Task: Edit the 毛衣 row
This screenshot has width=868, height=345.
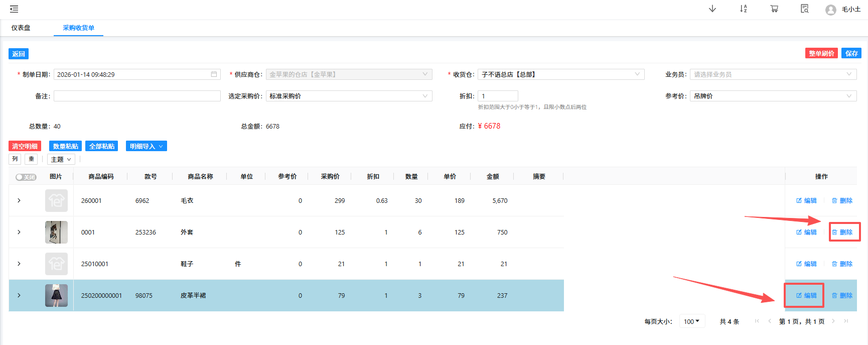Action: pos(806,200)
